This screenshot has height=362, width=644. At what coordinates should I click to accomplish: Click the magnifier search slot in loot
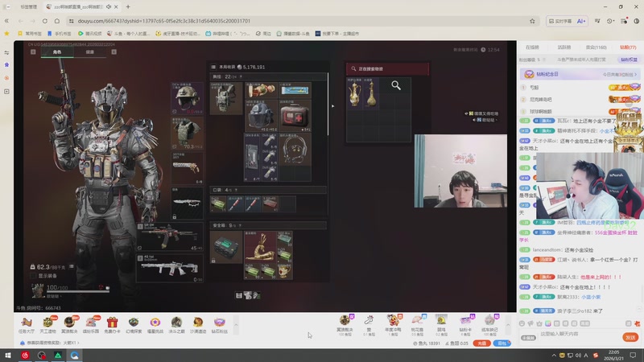click(395, 85)
